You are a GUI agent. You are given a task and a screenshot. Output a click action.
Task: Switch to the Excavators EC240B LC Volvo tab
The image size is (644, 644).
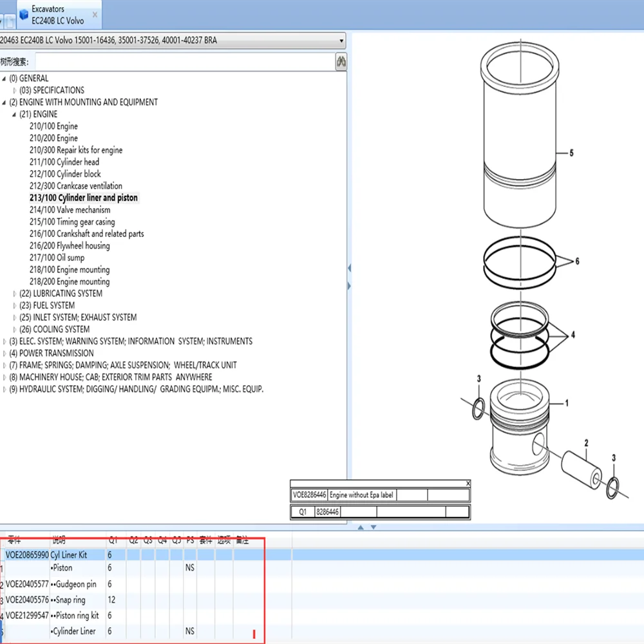tap(57, 15)
